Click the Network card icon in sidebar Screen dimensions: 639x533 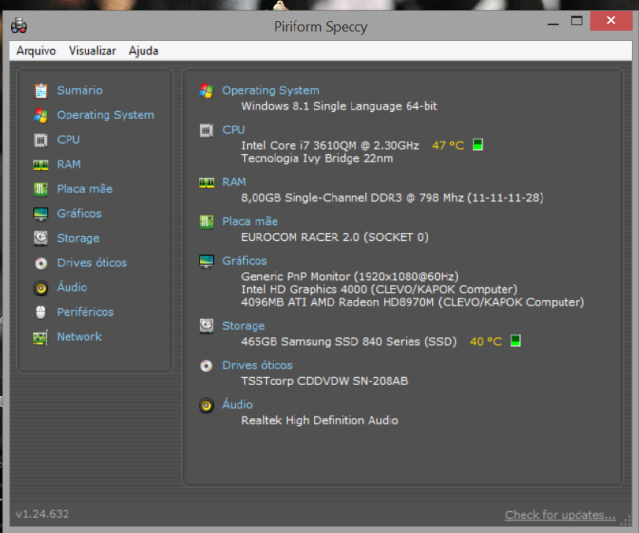coord(41,337)
